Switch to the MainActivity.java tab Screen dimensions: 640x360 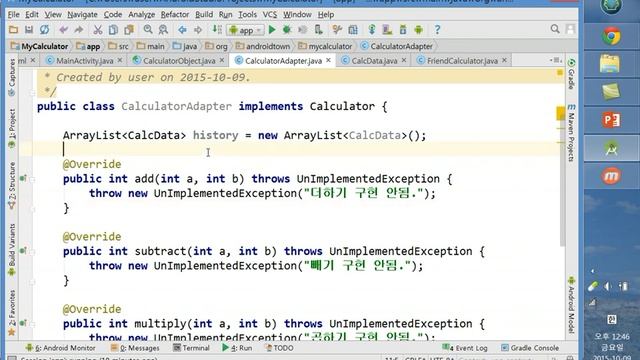tap(84, 61)
